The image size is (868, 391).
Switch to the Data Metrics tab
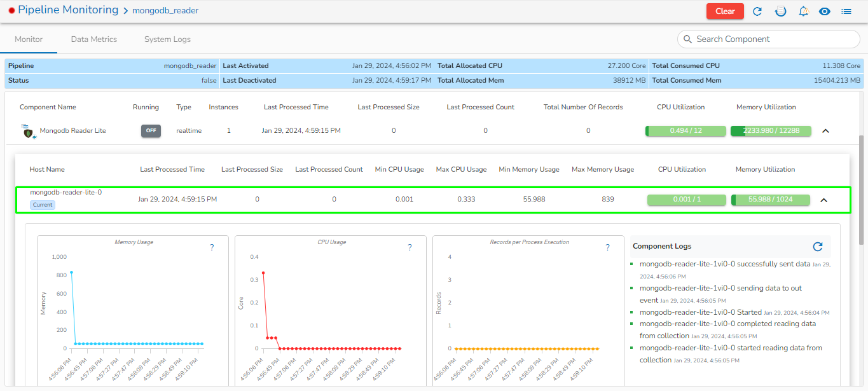tap(93, 39)
